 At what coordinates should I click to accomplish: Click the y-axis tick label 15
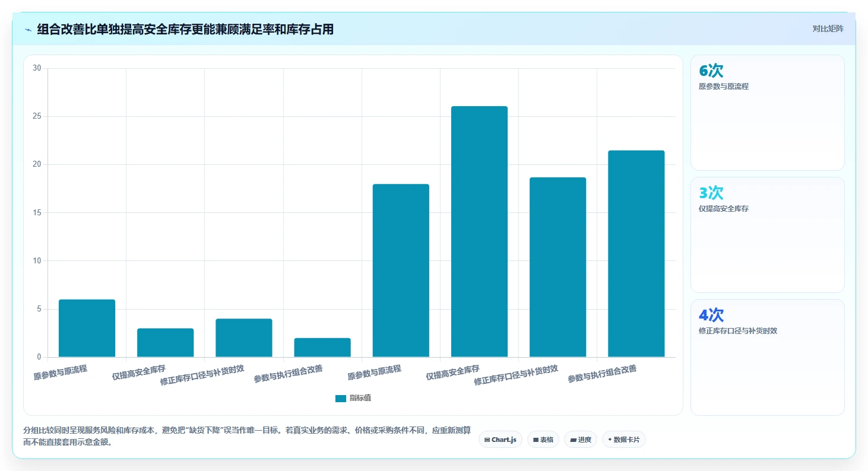point(37,212)
